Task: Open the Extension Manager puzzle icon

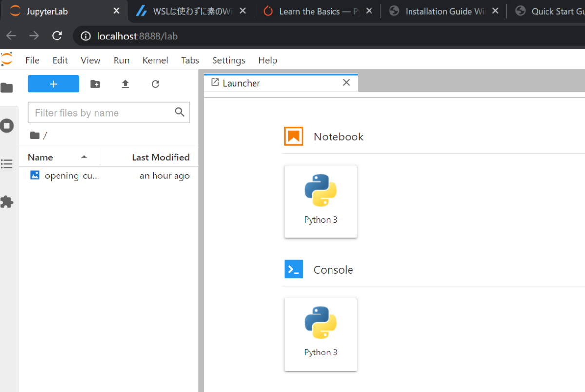Action: point(7,202)
